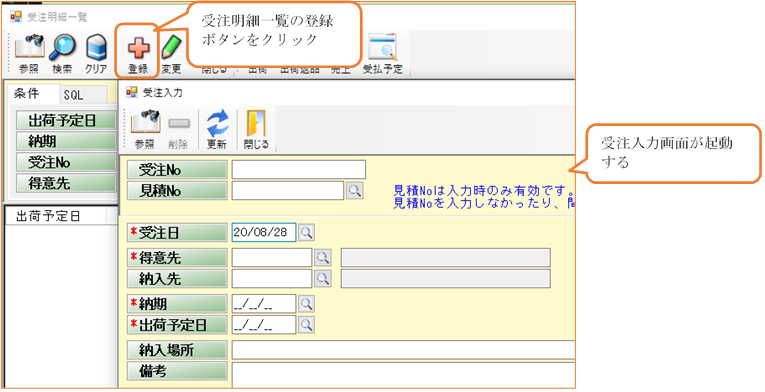Click blue 見積No note text in 受注入力
Image resolution: width=765 pixels, height=392 pixels.
pos(483,197)
